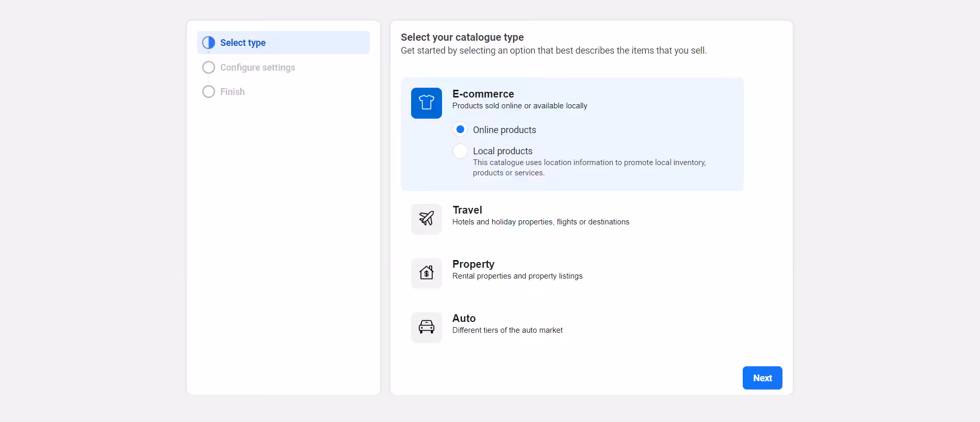Click the Online products label
Screen dimensions: 980x422
(504, 130)
